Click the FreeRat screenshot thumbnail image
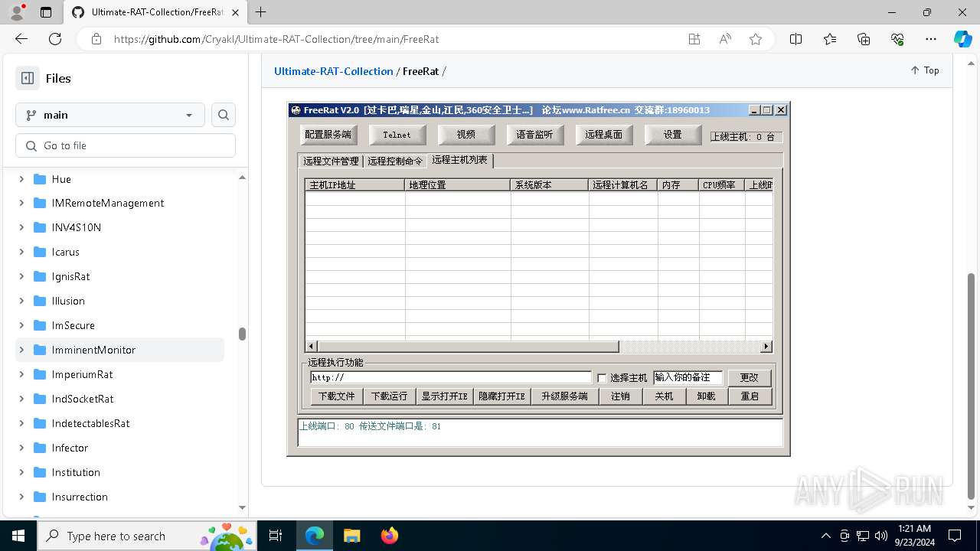This screenshot has height=551, width=980. 538,279
